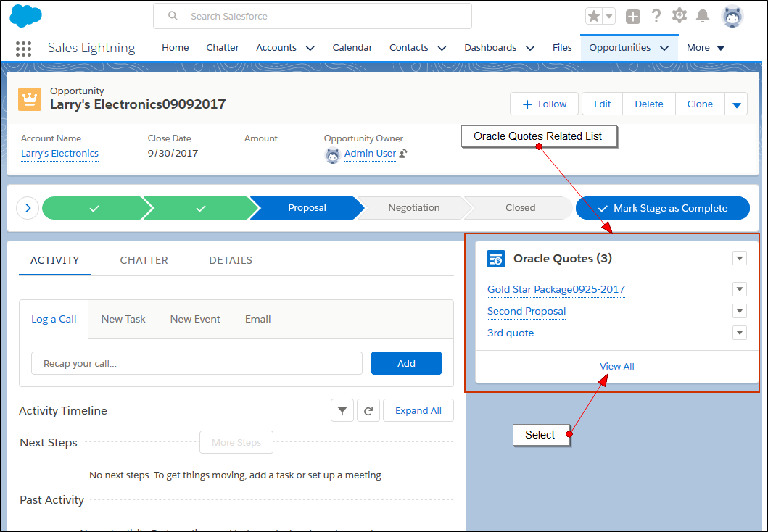
Task: Open the Setup gear icon
Action: click(x=680, y=16)
